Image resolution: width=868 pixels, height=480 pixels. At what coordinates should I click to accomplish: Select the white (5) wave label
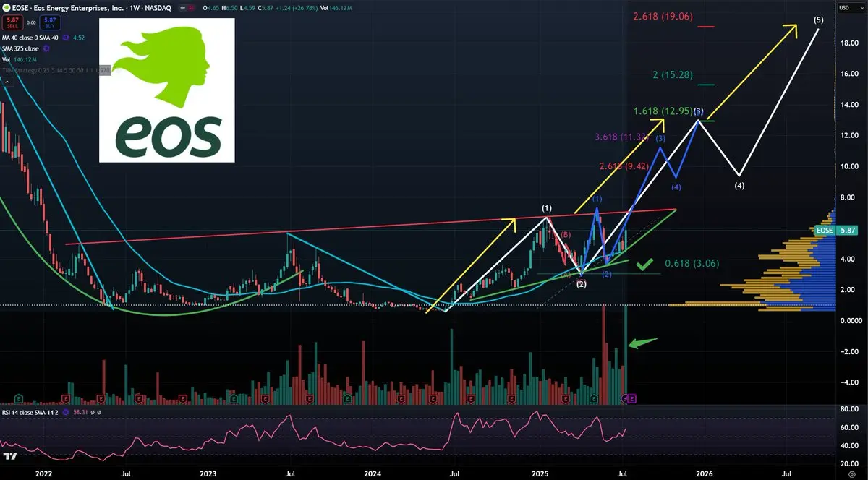tap(818, 20)
